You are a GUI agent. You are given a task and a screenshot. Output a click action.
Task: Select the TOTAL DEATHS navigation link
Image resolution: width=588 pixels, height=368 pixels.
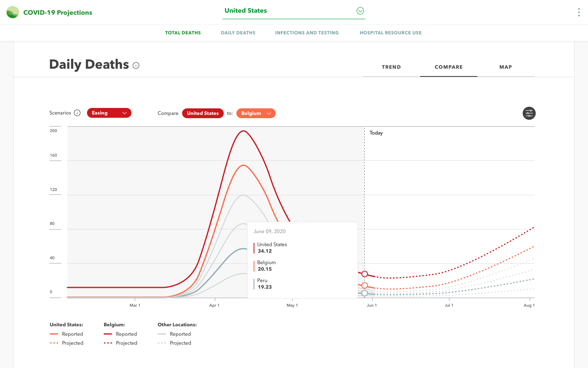coord(183,33)
